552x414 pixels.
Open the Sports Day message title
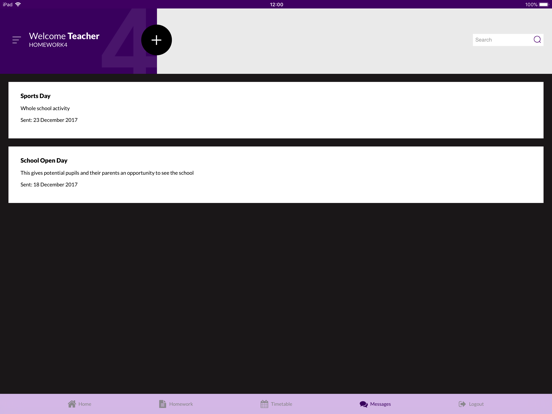[x=35, y=96]
